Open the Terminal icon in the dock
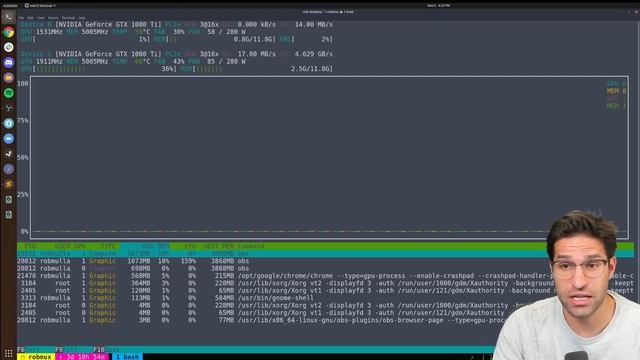Viewport: 640px width, 360px height. [9, 17]
